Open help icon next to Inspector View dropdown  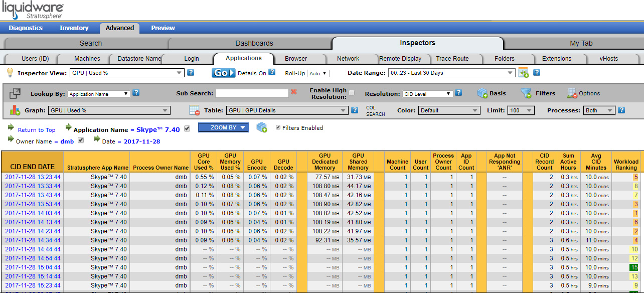point(191,73)
